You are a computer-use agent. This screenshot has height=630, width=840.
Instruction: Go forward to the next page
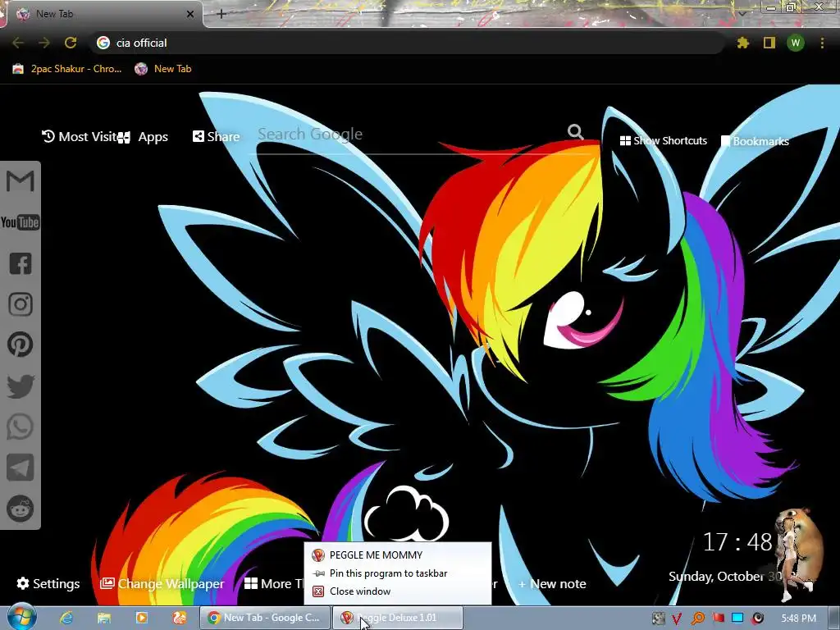(x=44, y=43)
